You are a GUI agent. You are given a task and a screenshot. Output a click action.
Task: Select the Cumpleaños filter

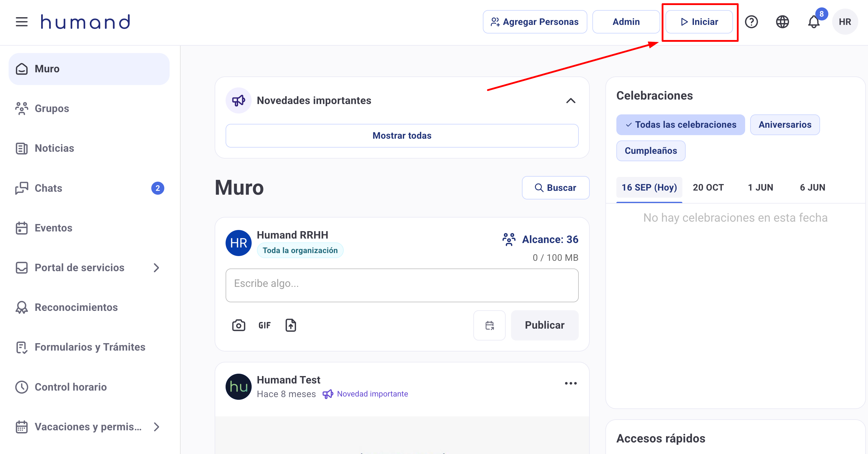pyautogui.click(x=651, y=151)
